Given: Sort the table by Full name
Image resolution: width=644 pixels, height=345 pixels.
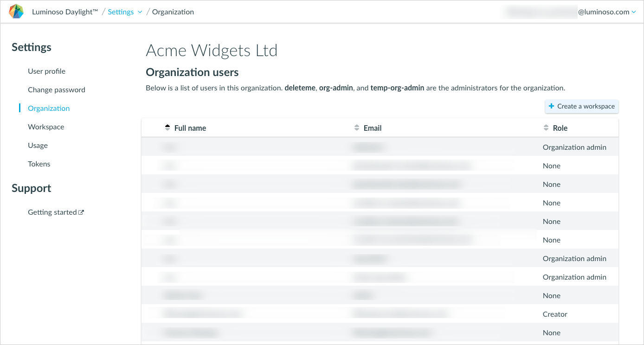Looking at the screenshot, I should [167, 128].
